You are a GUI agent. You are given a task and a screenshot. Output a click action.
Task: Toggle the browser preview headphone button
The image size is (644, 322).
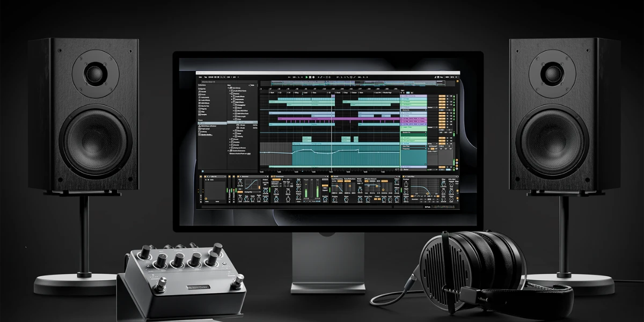203,171
